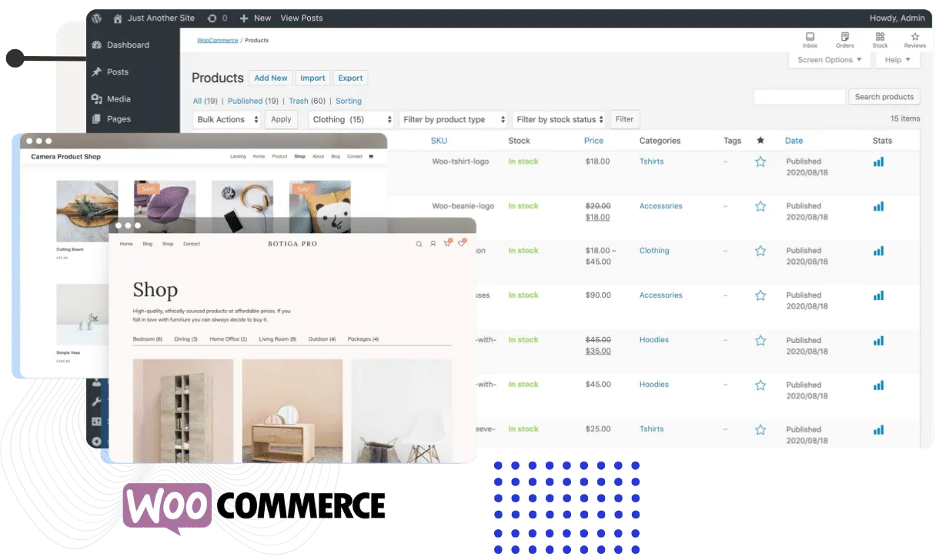949x560 pixels.
Task: Toggle featured star for $90.00 Accessories row
Action: click(760, 295)
